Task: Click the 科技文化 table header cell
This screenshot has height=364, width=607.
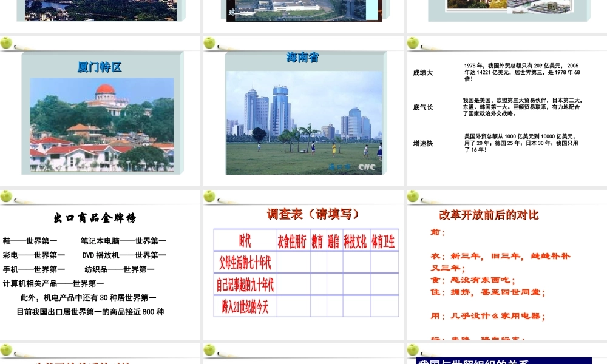Action: click(x=357, y=240)
